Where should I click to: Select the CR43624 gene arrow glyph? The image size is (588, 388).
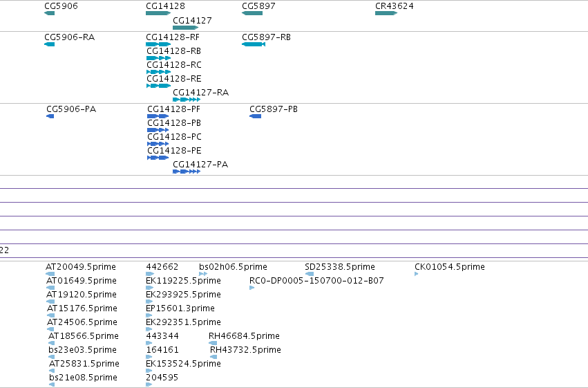[386, 13]
